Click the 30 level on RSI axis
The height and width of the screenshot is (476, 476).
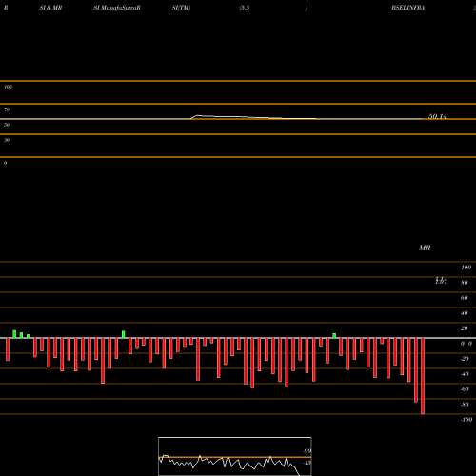point(7,140)
